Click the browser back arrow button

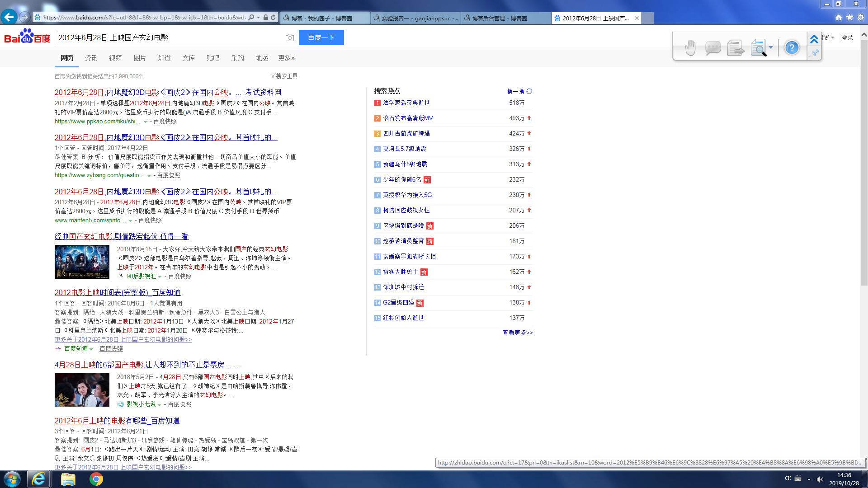[x=9, y=17]
